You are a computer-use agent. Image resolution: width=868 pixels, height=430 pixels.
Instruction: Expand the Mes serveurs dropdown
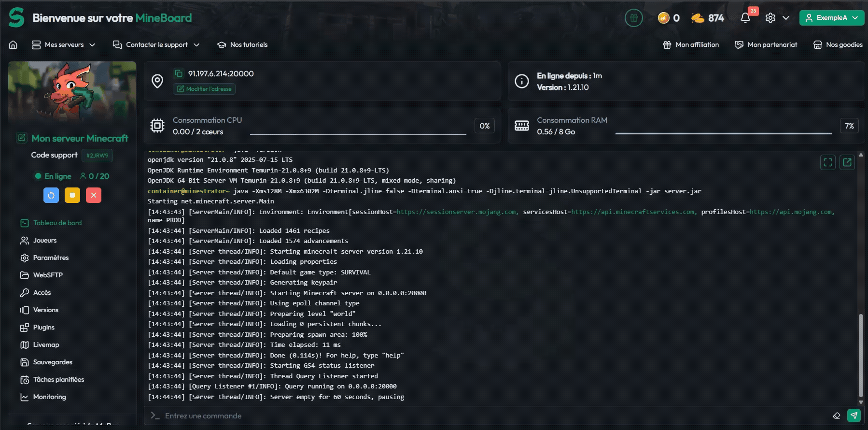(64, 44)
